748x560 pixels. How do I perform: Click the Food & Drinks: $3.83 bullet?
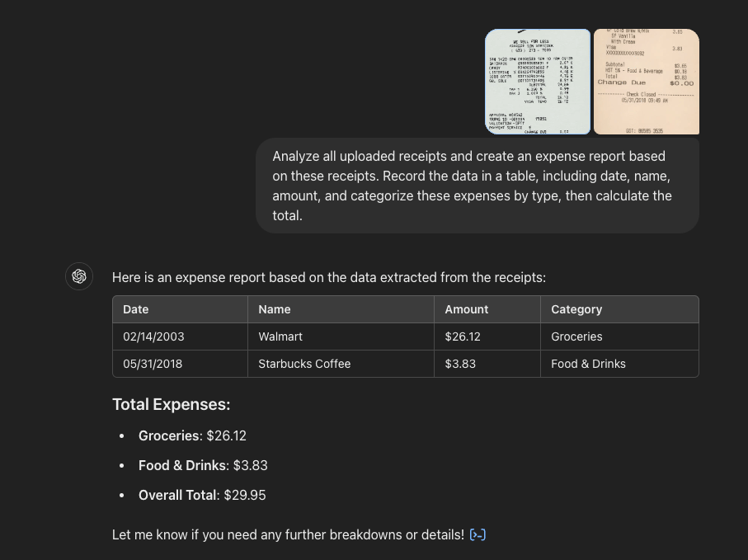pyautogui.click(x=203, y=465)
